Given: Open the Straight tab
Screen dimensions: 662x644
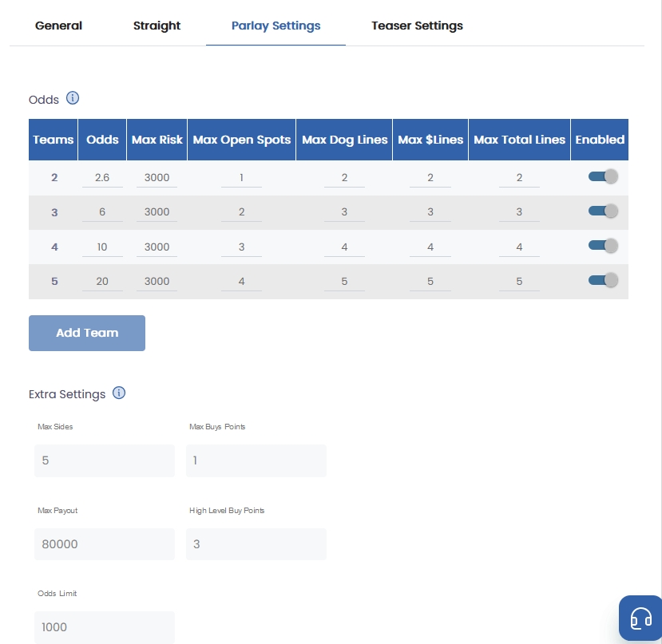Looking at the screenshot, I should pyautogui.click(x=157, y=26).
